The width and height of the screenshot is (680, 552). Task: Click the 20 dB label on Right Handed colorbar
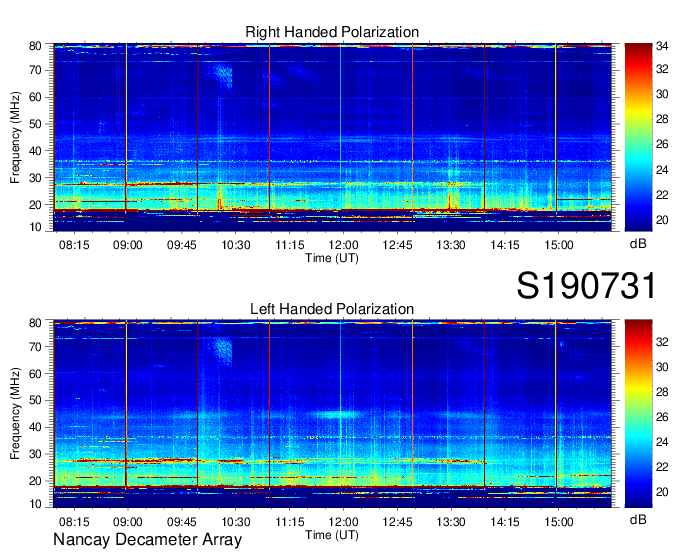point(662,220)
